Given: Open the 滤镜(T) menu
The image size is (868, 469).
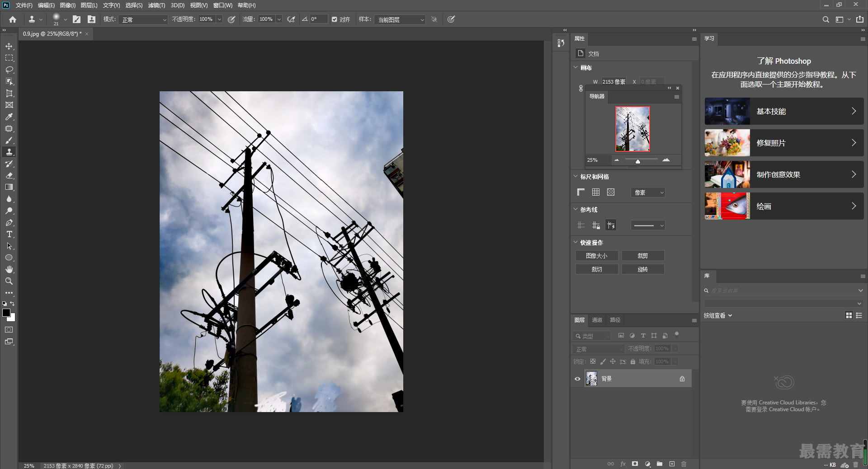Looking at the screenshot, I should point(156,5).
